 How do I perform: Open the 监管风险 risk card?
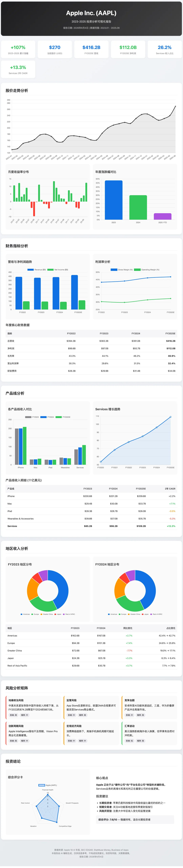pyautogui.click(x=91, y=708)
